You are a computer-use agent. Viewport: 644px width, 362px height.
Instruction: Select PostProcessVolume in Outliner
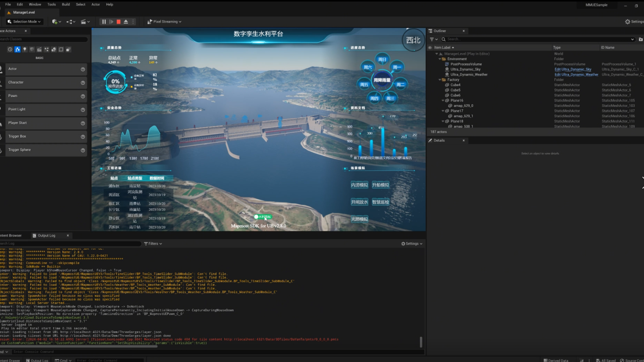click(x=466, y=64)
